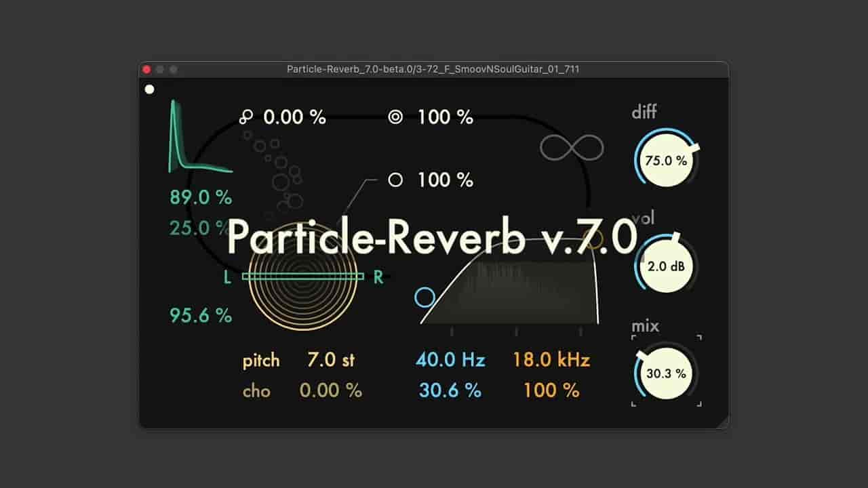Click the double-ring icon beside 100 %
The width and height of the screenshot is (868, 488).
point(395,117)
